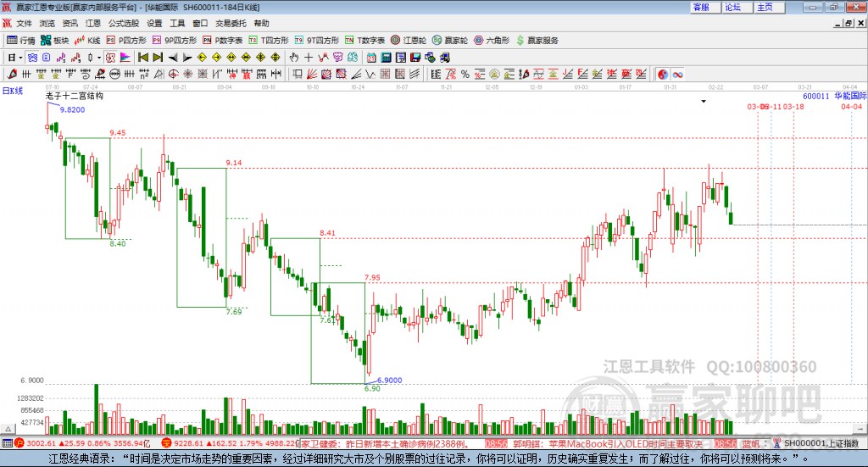
Task: Open the calendar date icon
Action: tap(371, 57)
